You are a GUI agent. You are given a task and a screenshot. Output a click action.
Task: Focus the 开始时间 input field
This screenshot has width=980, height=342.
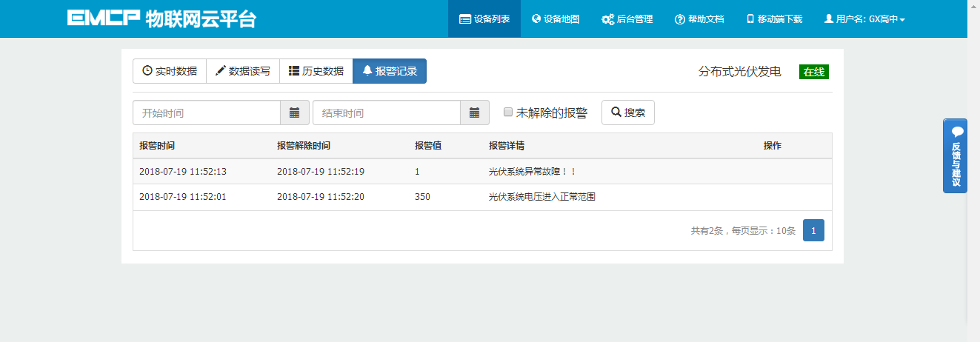207,113
